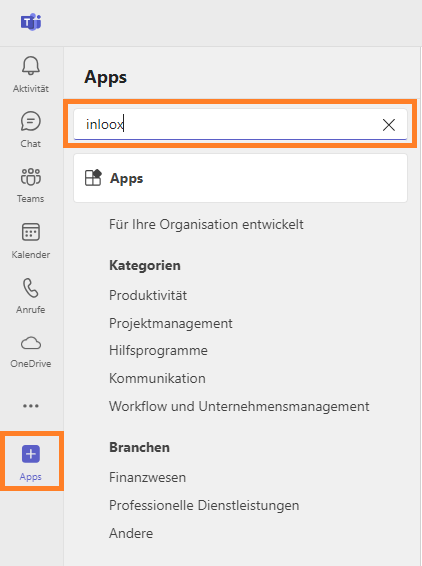Select the Hilfsprogramme category
This screenshot has height=566, width=422.
[158, 351]
